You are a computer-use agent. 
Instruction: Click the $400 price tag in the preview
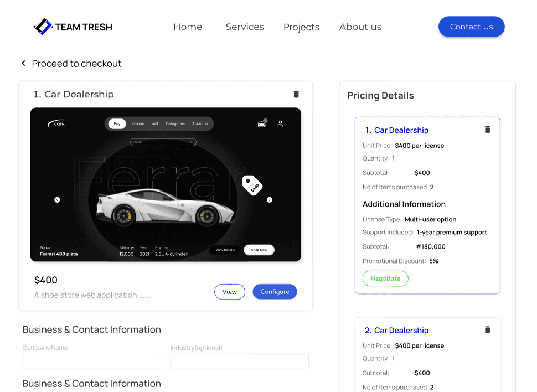(252, 185)
